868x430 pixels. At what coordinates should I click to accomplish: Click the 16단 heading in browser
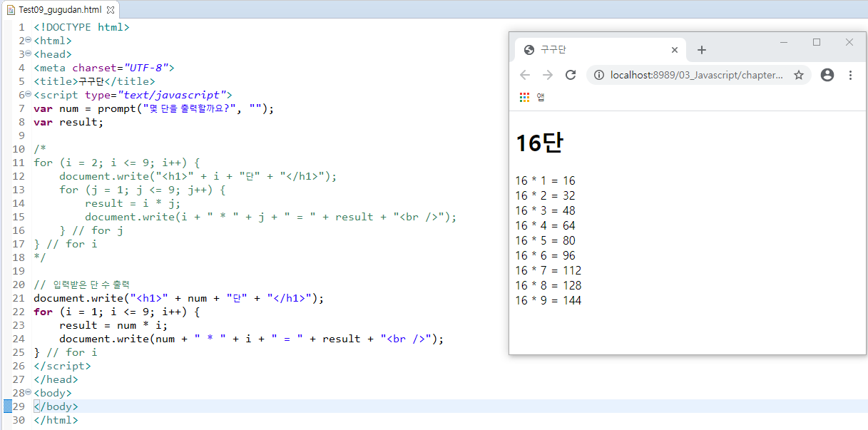539,143
